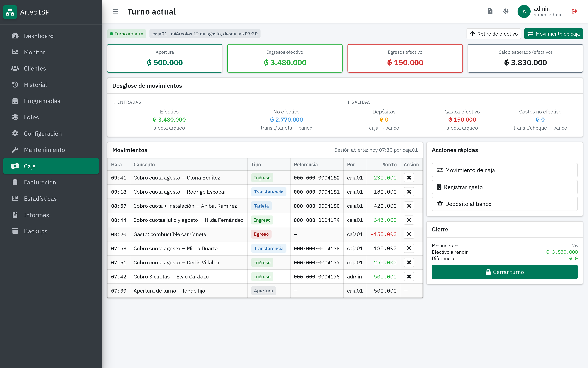Open Informes from sidebar

point(51,215)
